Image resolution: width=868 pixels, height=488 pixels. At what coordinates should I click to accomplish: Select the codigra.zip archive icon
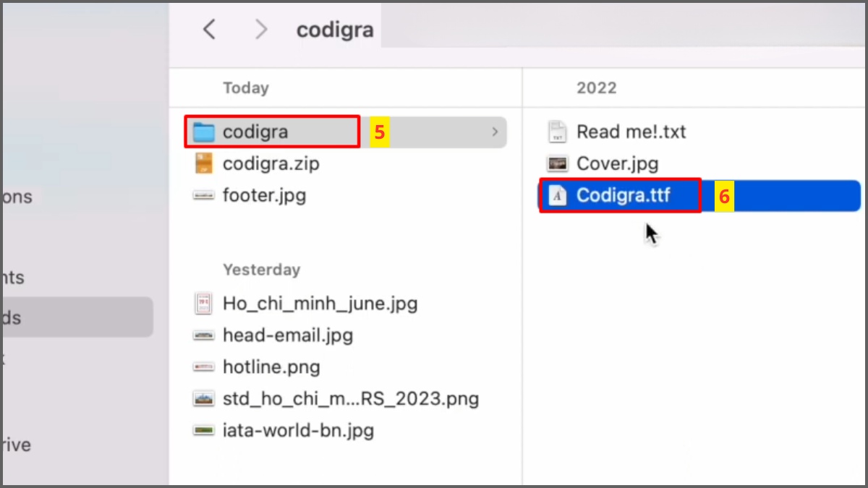[x=203, y=163]
